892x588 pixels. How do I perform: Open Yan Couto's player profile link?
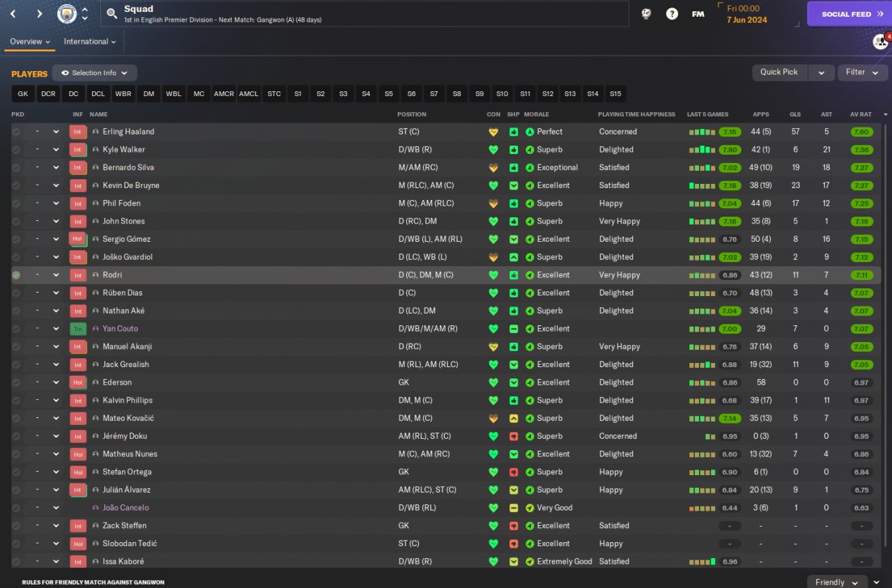click(x=121, y=329)
